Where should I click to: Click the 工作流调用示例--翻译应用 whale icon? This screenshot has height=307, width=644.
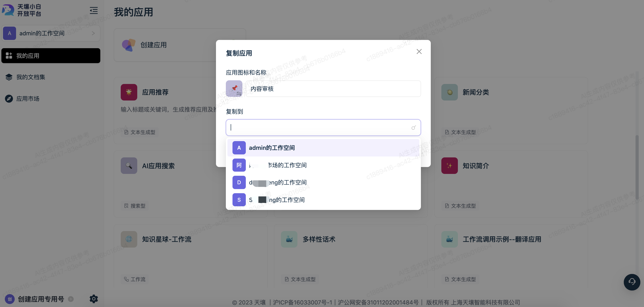[x=450, y=239]
